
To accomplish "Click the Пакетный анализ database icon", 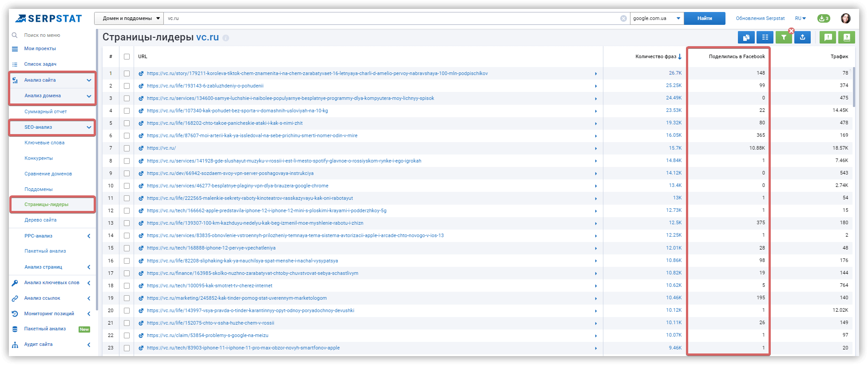I will (x=15, y=329).
